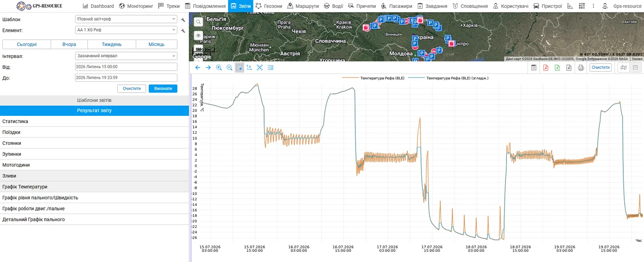Open the Водії section

(333, 6)
